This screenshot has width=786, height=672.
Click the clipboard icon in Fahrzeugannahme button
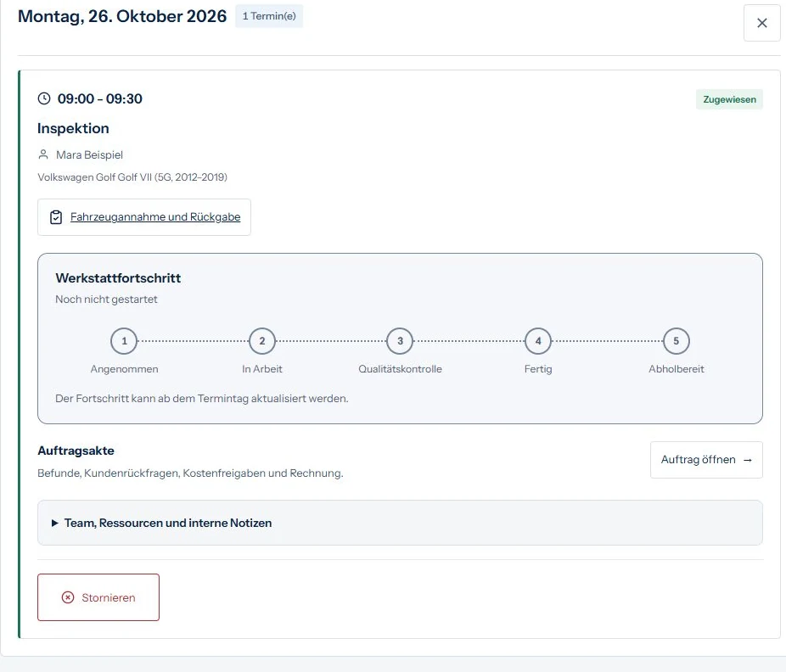[56, 217]
